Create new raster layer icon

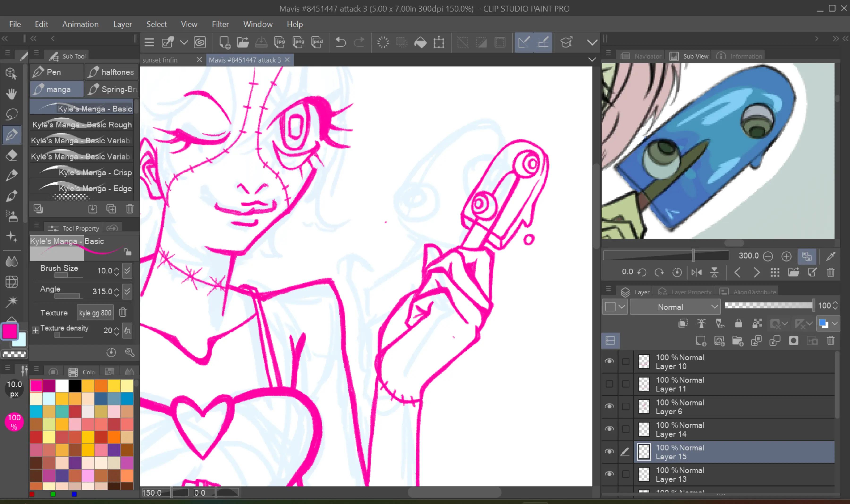pyautogui.click(x=701, y=341)
